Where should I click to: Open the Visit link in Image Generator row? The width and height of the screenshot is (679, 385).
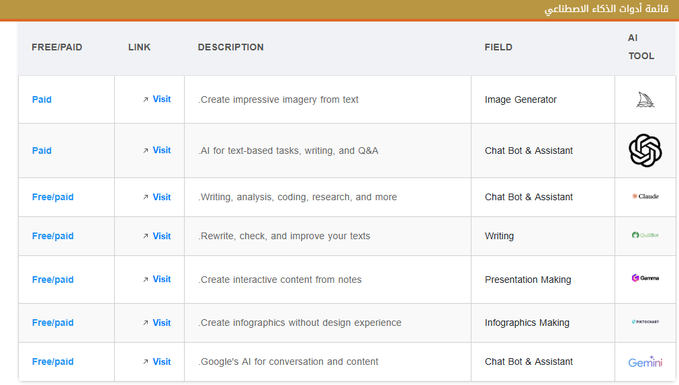pyautogui.click(x=157, y=99)
